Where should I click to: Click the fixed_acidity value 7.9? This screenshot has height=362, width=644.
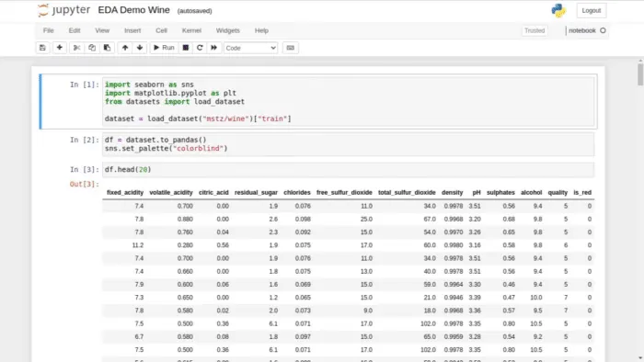click(139, 285)
